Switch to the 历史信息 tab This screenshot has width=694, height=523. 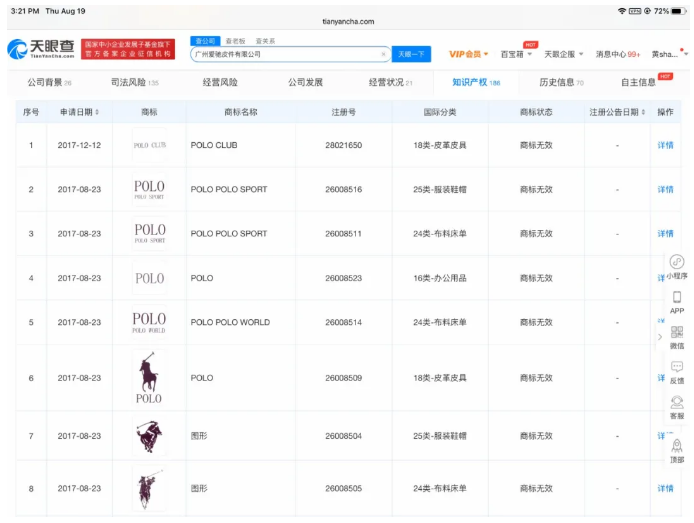pos(561,82)
